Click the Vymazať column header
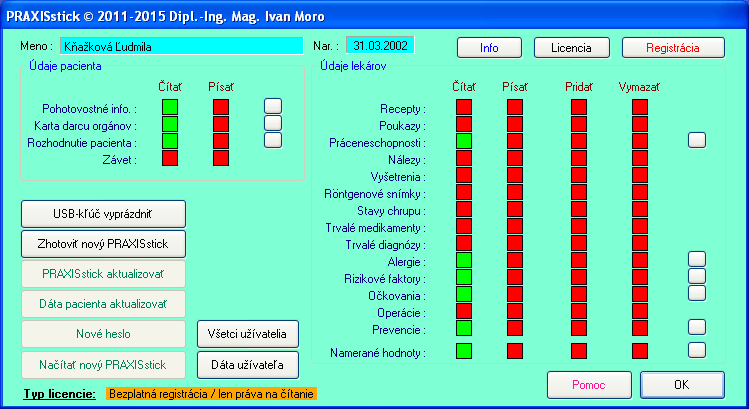Viewport: 749px width, 409px height. tap(640, 87)
